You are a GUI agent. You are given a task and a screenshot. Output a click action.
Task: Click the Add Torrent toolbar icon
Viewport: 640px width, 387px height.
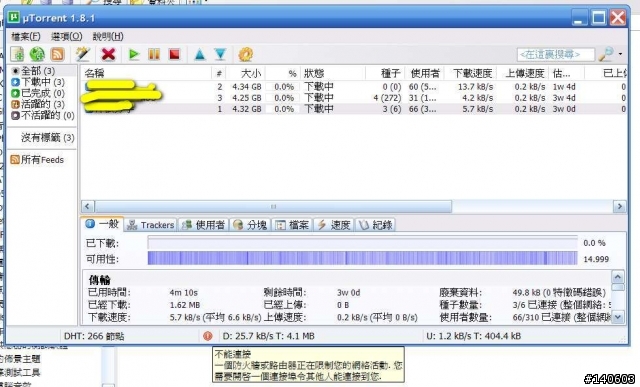click(18, 54)
